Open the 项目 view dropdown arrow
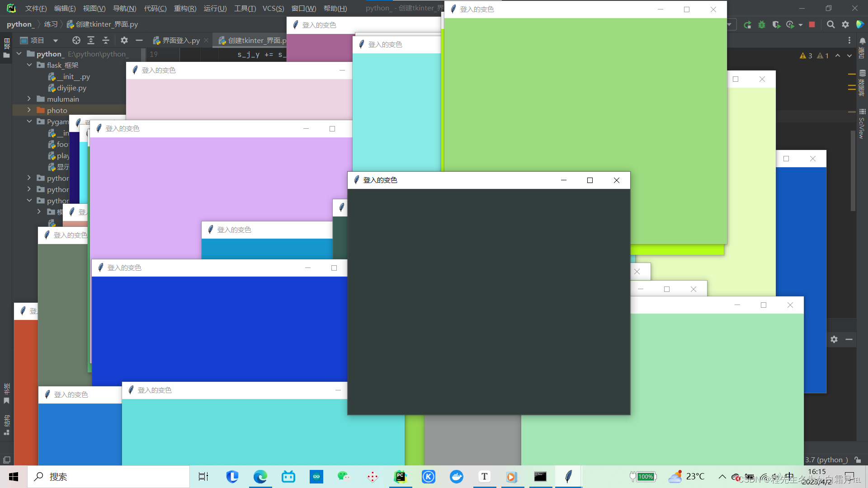This screenshot has width=868, height=488. click(x=56, y=41)
